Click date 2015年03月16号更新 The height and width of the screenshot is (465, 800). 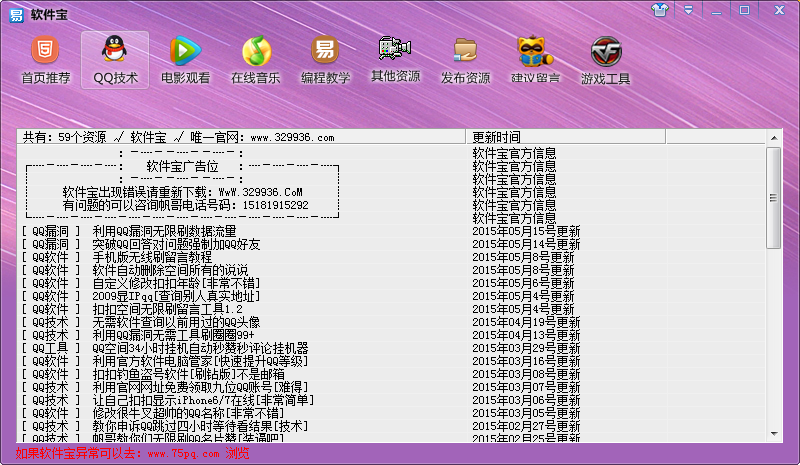coord(526,361)
